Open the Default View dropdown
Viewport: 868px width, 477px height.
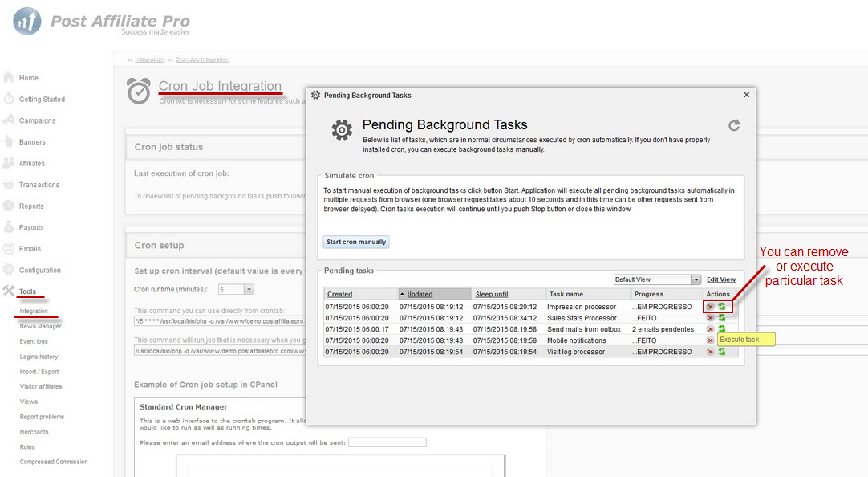coord(696,279)
